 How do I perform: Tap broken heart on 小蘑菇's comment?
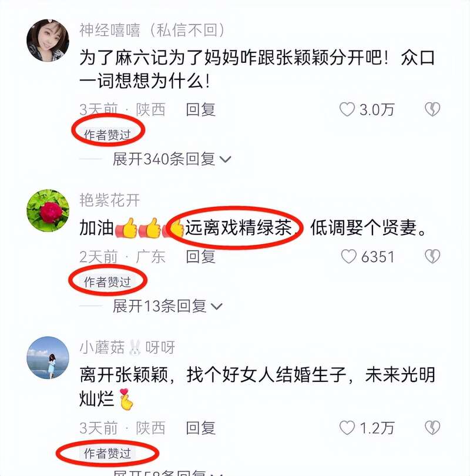click(x=432, y=428)
